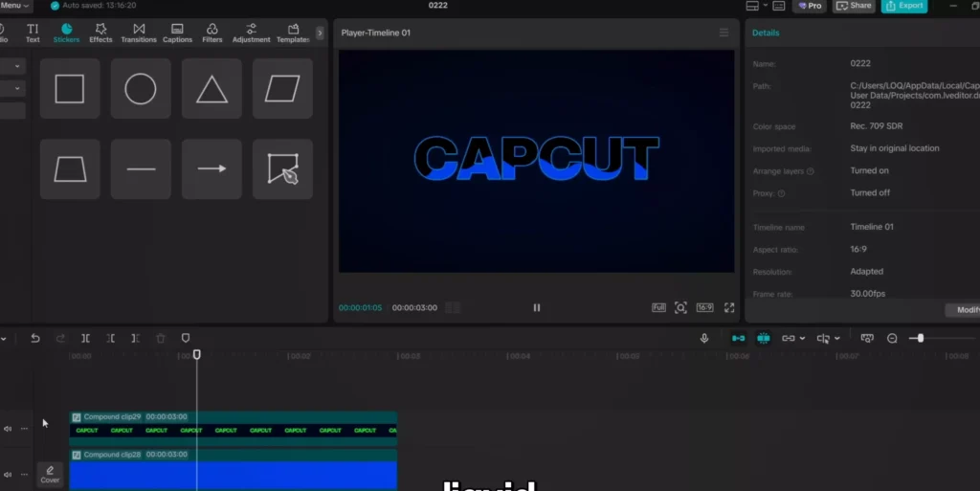Open the first sticker category dropdown arrow
The width and height of the screenshot is (980, 491).
(17, 66)
